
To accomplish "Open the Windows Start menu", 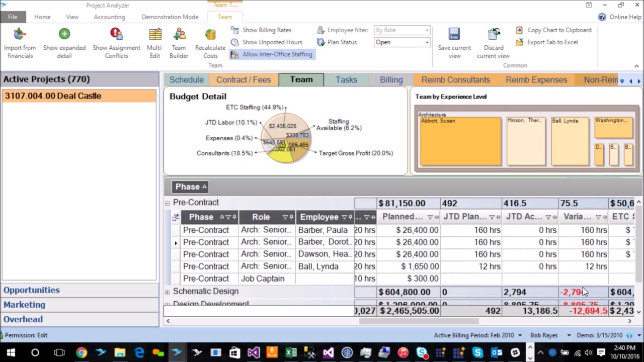I will tap(11, 352).
